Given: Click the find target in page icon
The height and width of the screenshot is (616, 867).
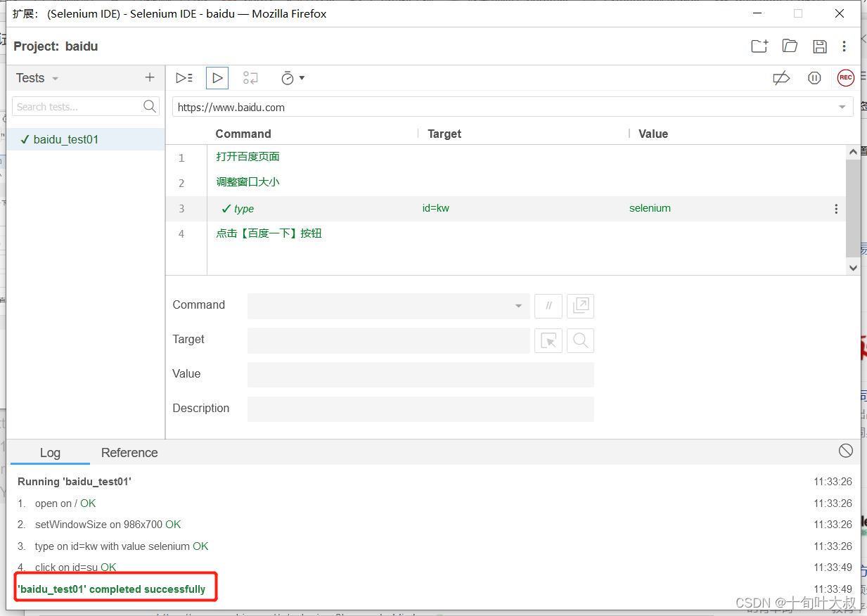Looking at the screenshot, I should [x=581, y=340].
